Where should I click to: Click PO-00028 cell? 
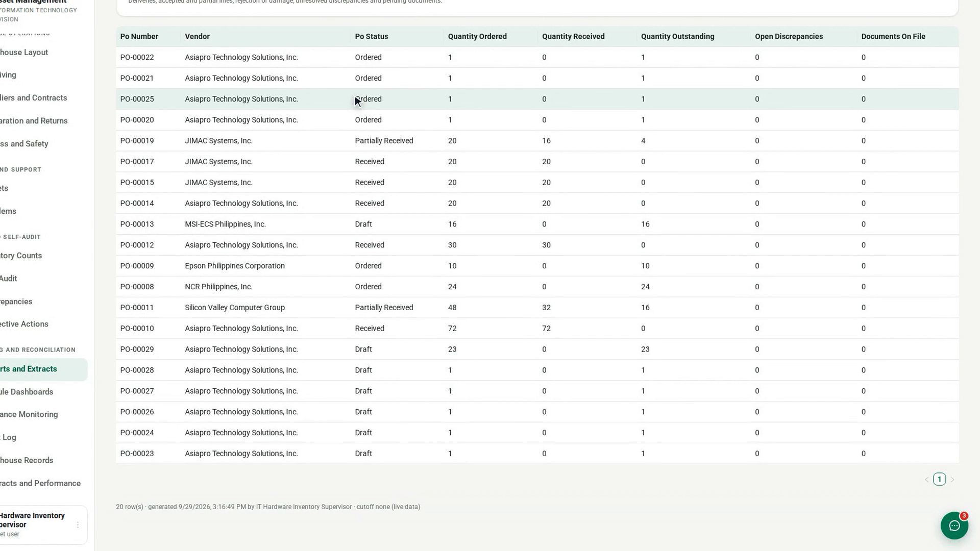point(137,370)
